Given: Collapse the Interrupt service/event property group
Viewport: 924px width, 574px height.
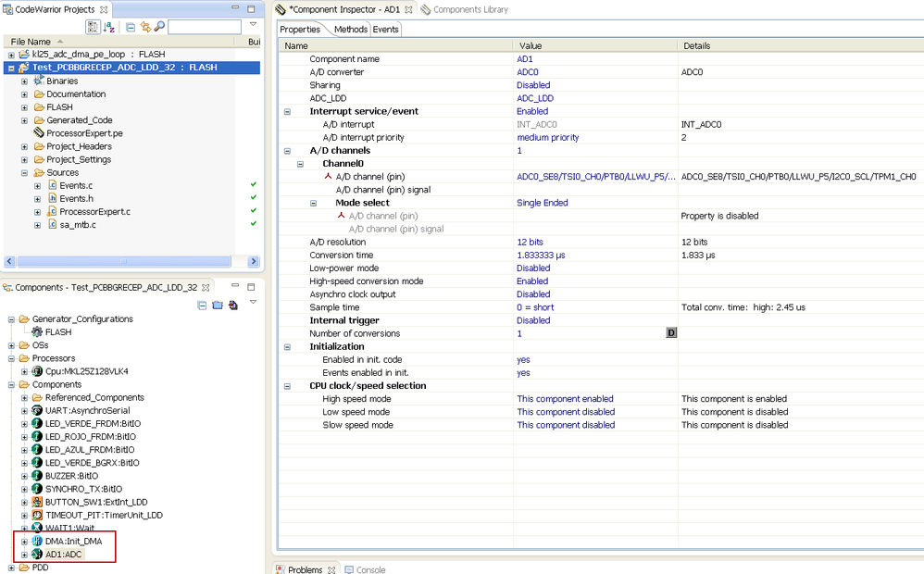Looking at the screenshot, I should pos(288,111).
